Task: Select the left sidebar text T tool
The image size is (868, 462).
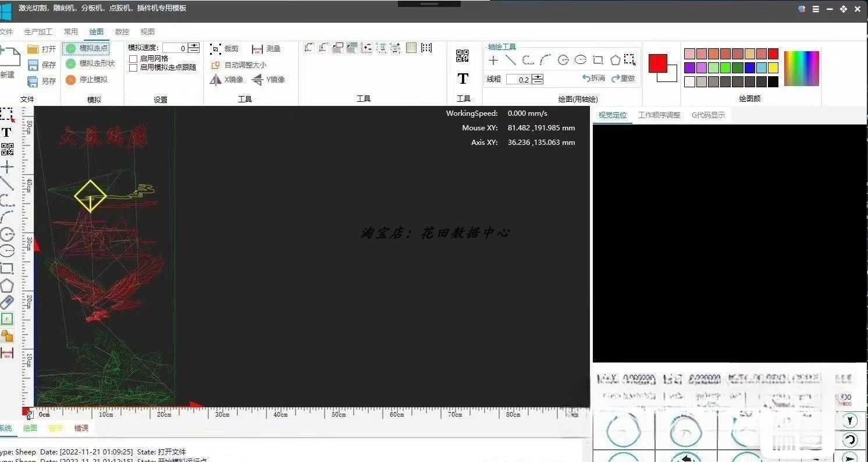Action: (6, 133)
